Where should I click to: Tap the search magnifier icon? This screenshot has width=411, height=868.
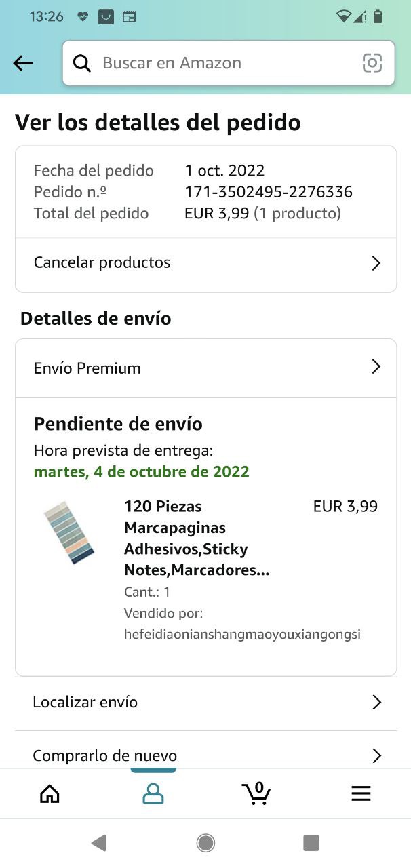[82, 63]
